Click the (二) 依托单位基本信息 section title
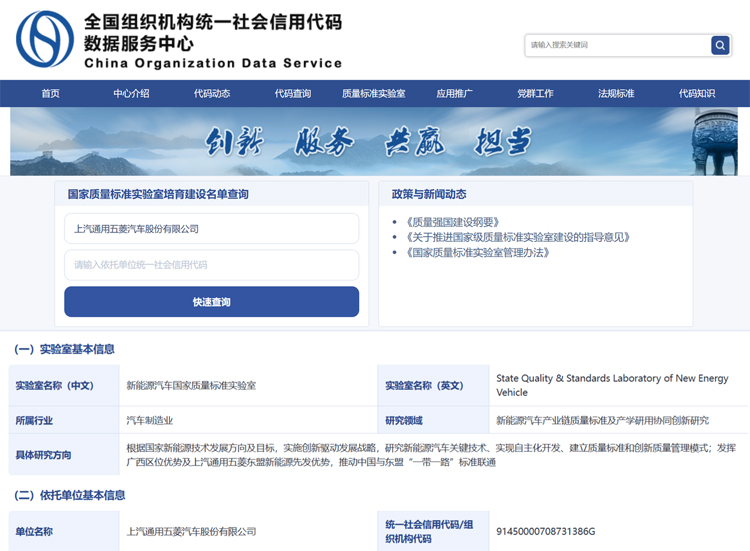This screenshot has width=750, height=551. (x=70, y=495)
